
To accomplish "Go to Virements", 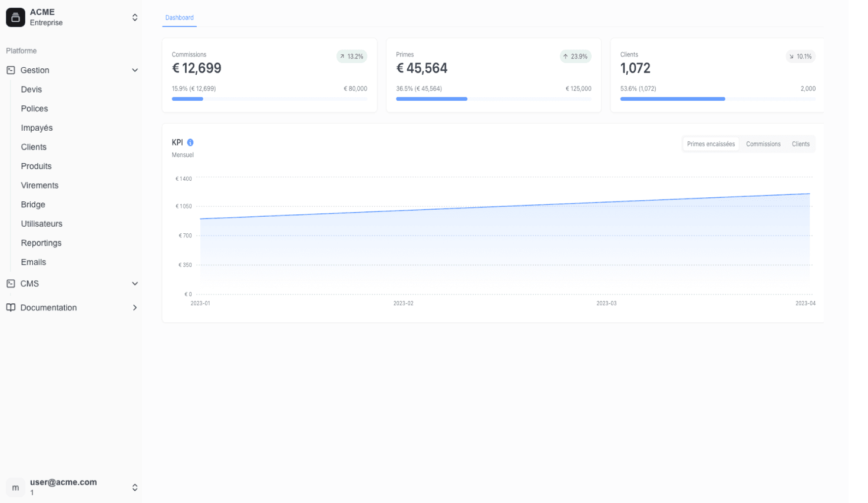I will click(39, 185).
